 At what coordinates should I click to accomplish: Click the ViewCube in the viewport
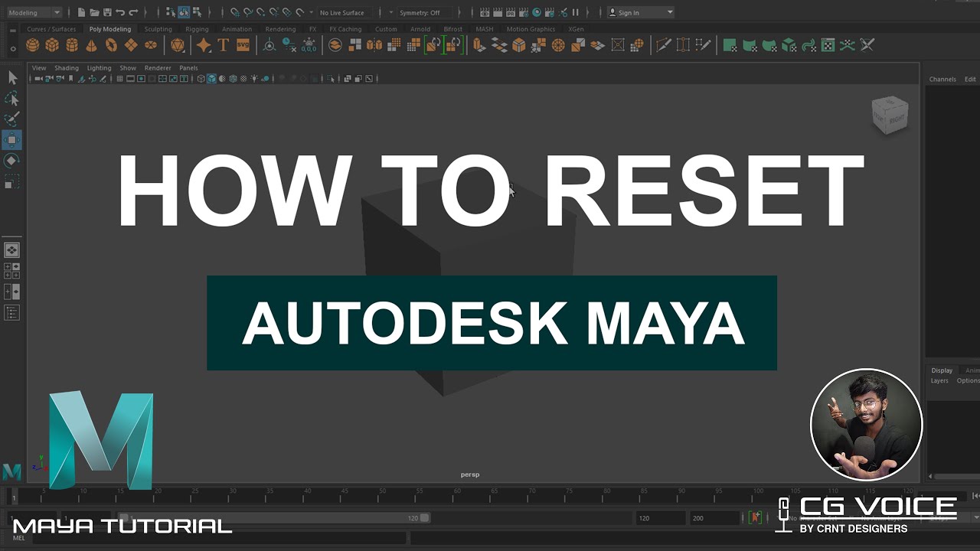[x=890, y=114]
